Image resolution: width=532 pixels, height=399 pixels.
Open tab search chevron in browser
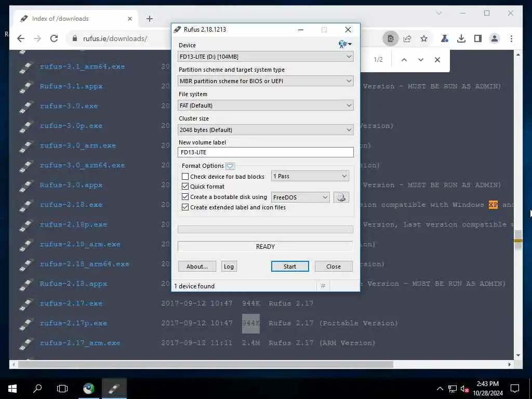tap(439, 13)
